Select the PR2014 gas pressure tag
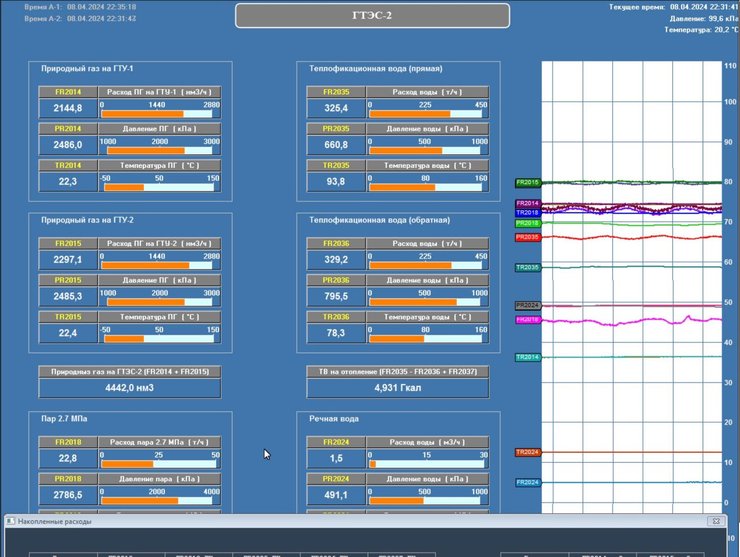The image size is (740, 557). 68,129
